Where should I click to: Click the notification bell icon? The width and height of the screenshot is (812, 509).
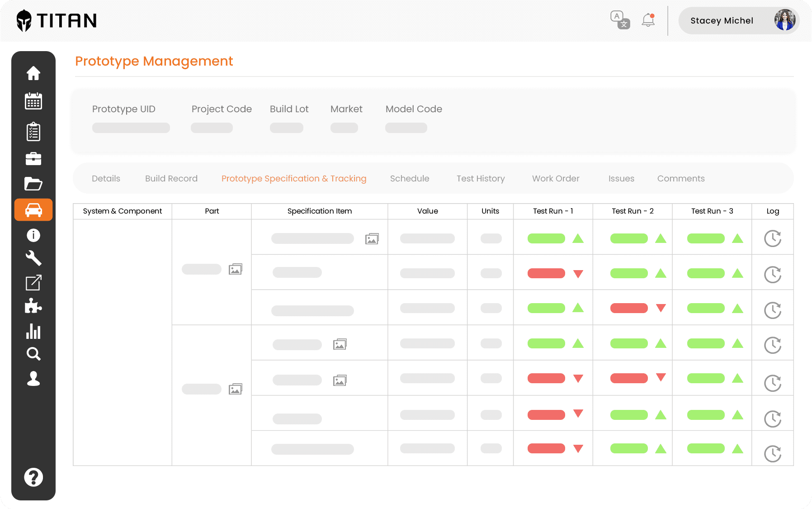[647, 19]
